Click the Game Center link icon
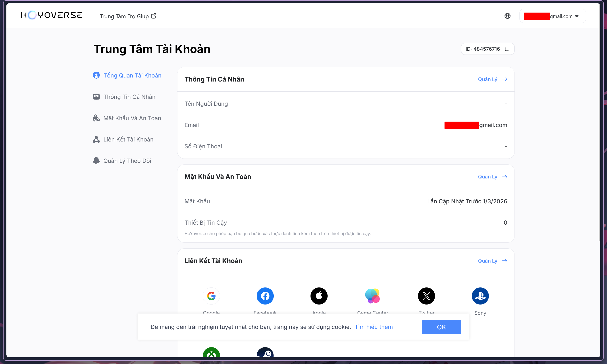The height and width of the screenshot is (364, 607). click(x=372, y=296)
